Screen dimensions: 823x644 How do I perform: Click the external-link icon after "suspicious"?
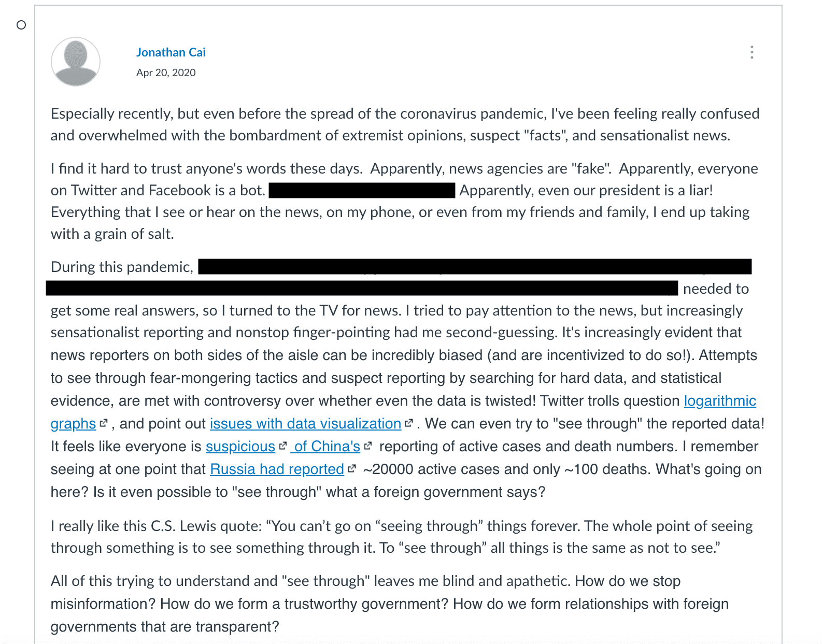pyautogui.click(x=282, y=446)
